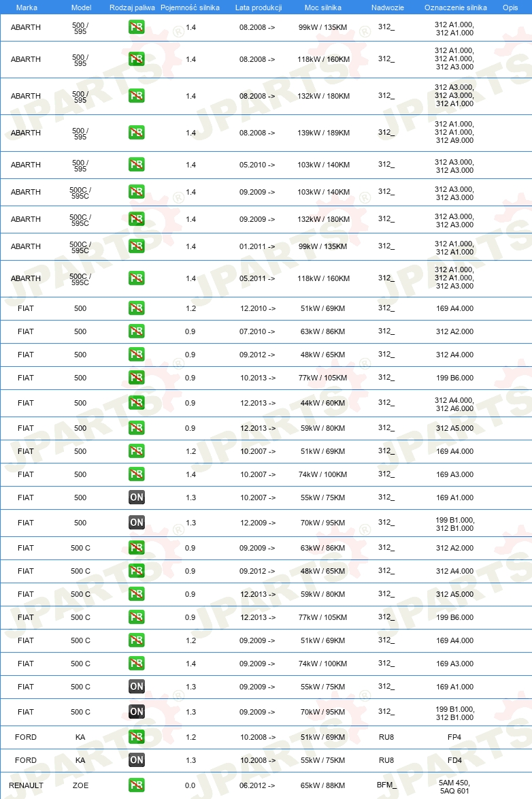
Task: Click petrol icon in FIAT 500 74kW / 100KM row
Action: pos(136,474)
